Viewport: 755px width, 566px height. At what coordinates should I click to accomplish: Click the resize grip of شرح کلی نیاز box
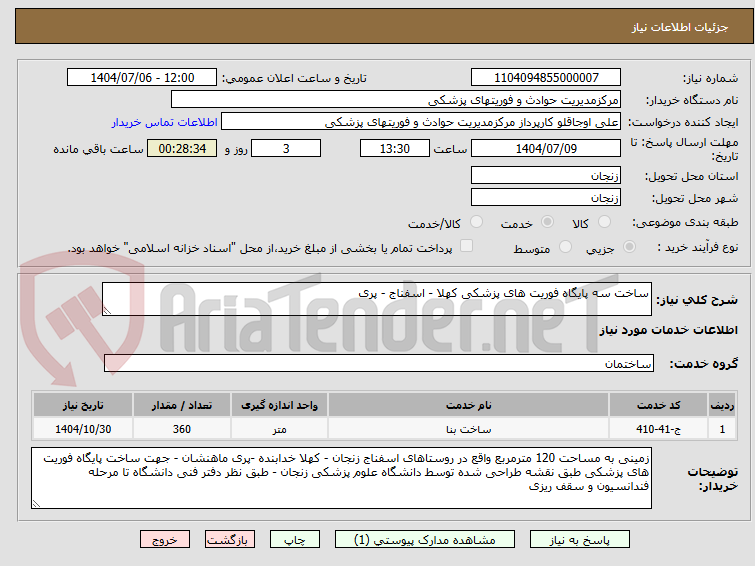point(107,311)
